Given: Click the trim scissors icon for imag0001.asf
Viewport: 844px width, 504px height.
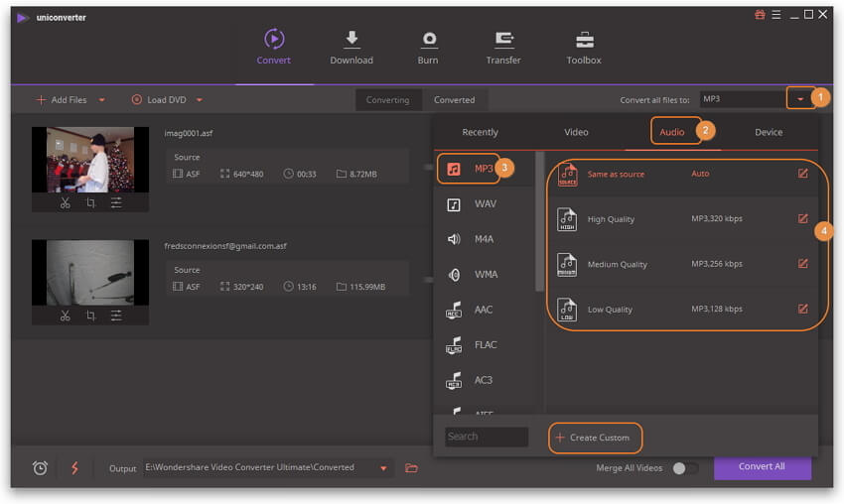Looking at the screenshot, I should point(66,202).
